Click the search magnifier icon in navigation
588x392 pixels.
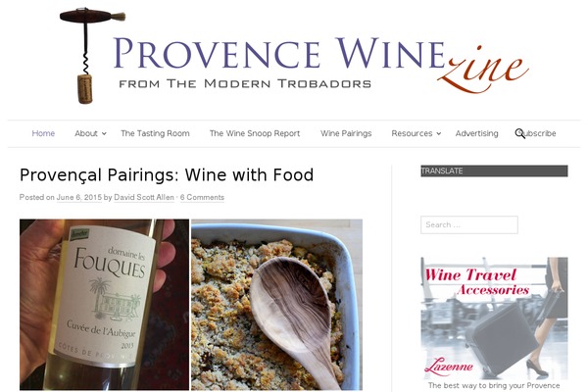pos(519,133)
